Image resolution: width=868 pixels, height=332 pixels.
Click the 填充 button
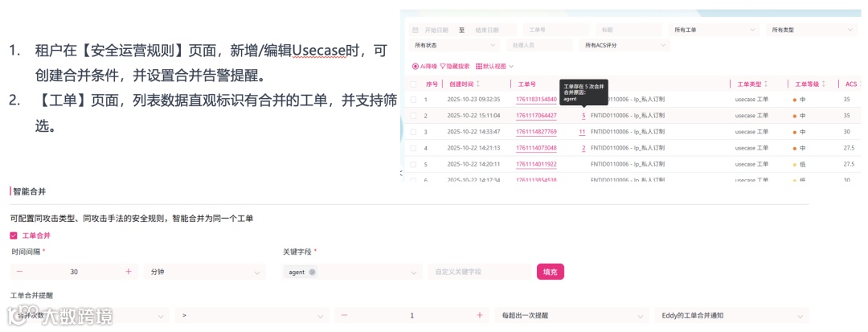pos(551,272)
